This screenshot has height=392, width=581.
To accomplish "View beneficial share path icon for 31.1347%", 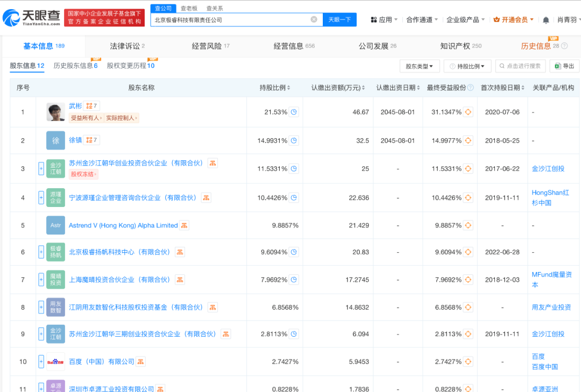I will coord(468,112).
